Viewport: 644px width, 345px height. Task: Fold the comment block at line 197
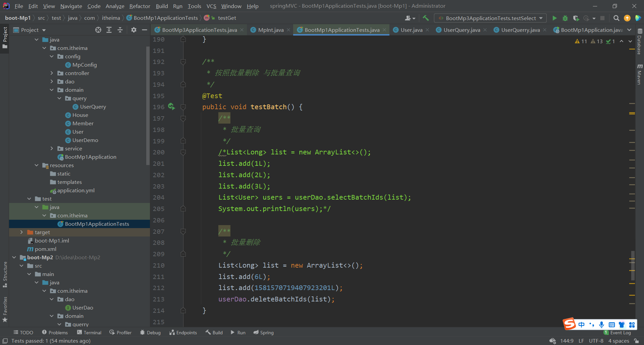183,118
